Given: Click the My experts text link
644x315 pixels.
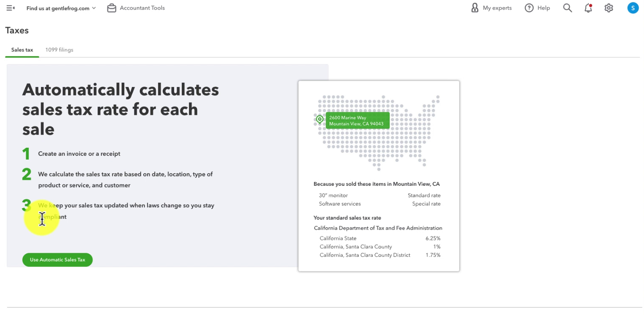Looking at the screenshot, I should (x=497, y=8).
